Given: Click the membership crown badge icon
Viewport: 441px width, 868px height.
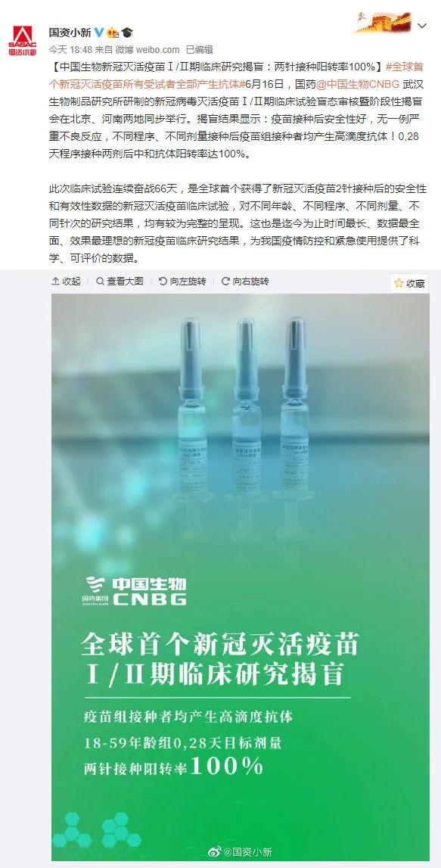Looking at the screenshot, I should click(112, 32).
